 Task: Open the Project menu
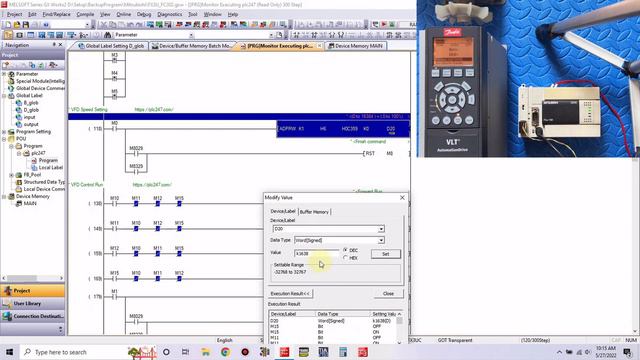[x=14, y=14]
